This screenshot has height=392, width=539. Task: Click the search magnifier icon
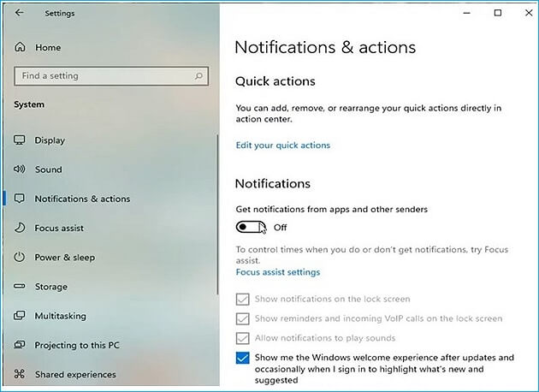(x=198, y=75)
